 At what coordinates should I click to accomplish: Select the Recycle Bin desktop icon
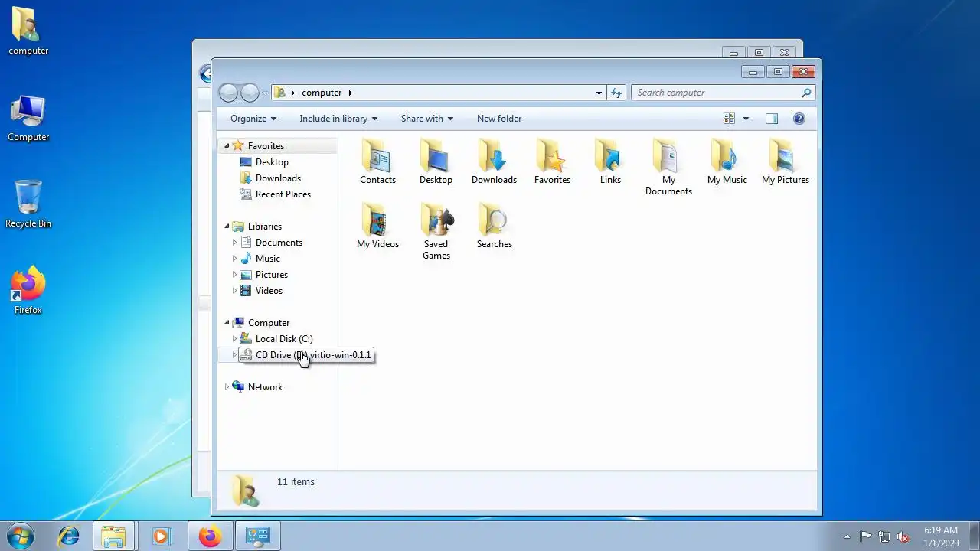point(28,204)
